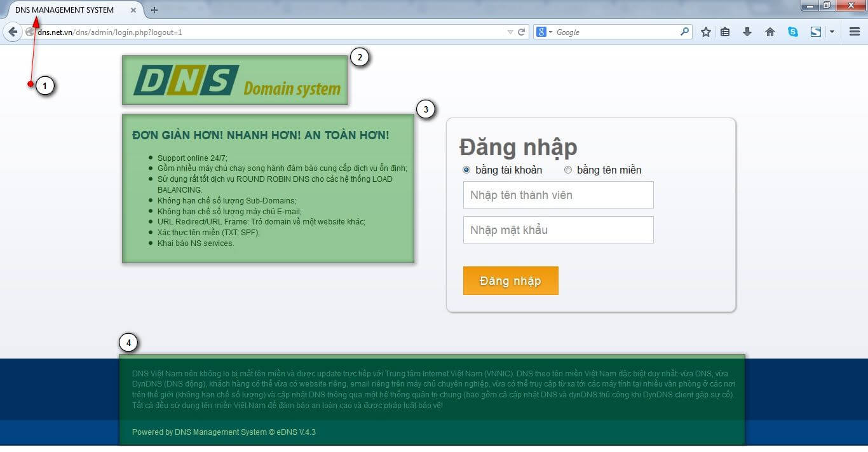Click the Skype toolbar icon
The width and height of the screenshot is (868, 452).
point(793,32)
